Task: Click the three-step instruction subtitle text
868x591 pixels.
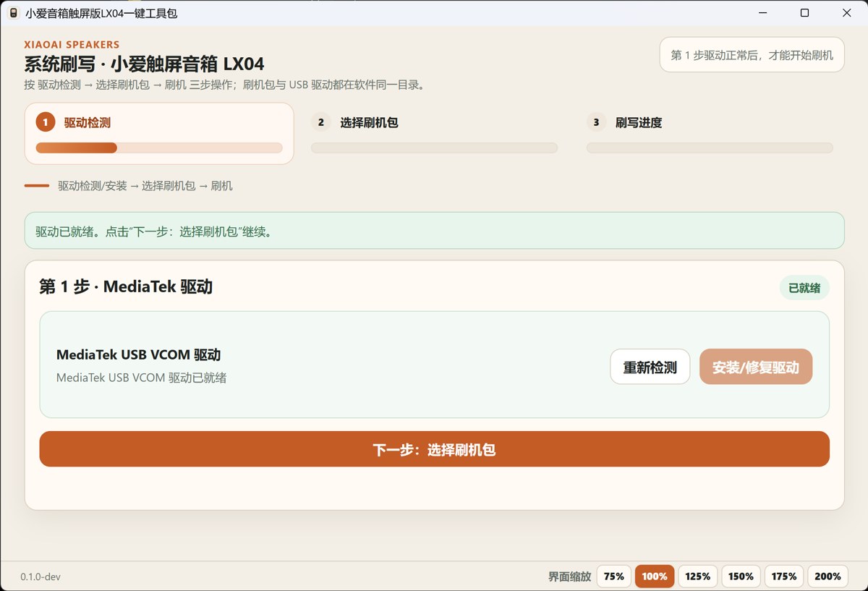Action: tap(224, 85)
